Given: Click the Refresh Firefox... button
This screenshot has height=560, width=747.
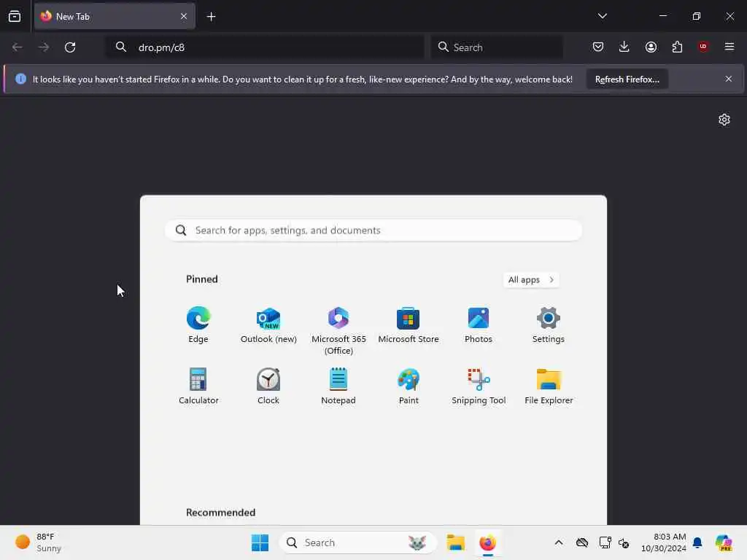Looking at the screenshot, I should click(x=627, y=79).
